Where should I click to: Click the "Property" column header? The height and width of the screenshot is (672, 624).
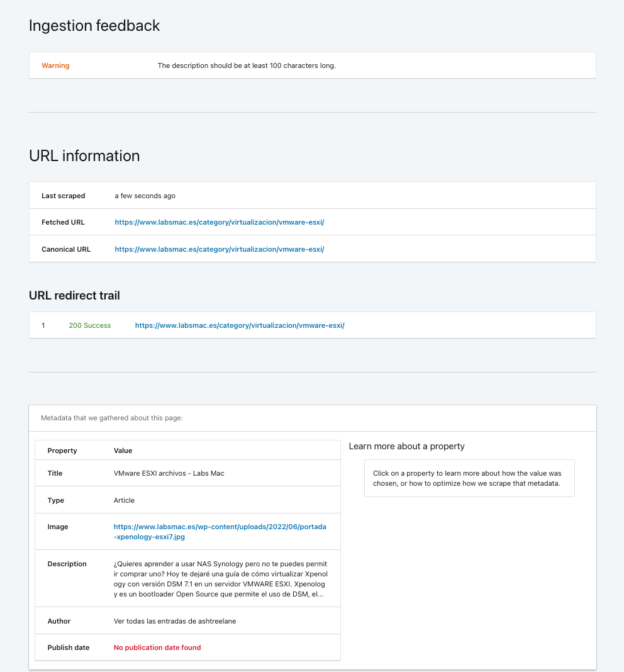[x=62, y=451]
